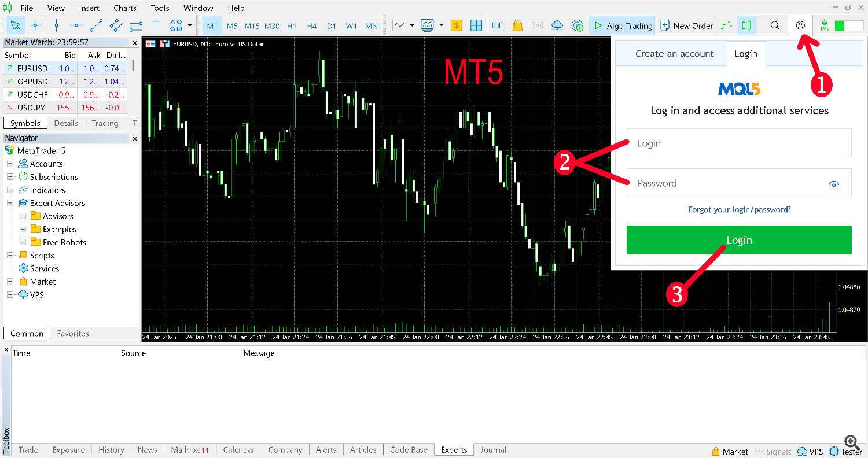This screenshot has width=868, height=458.
Task: Switch chart to M1 timeframe
Action: tap(212, 26)
